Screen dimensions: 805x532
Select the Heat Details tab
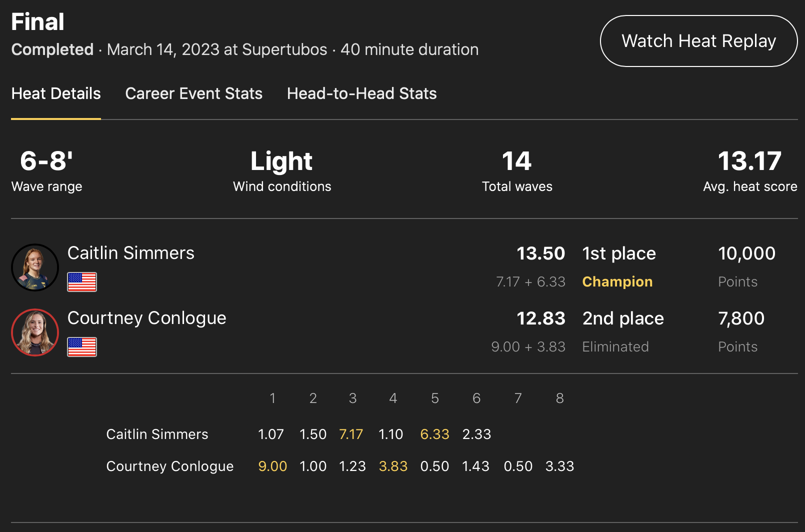[x=56, y=93]
